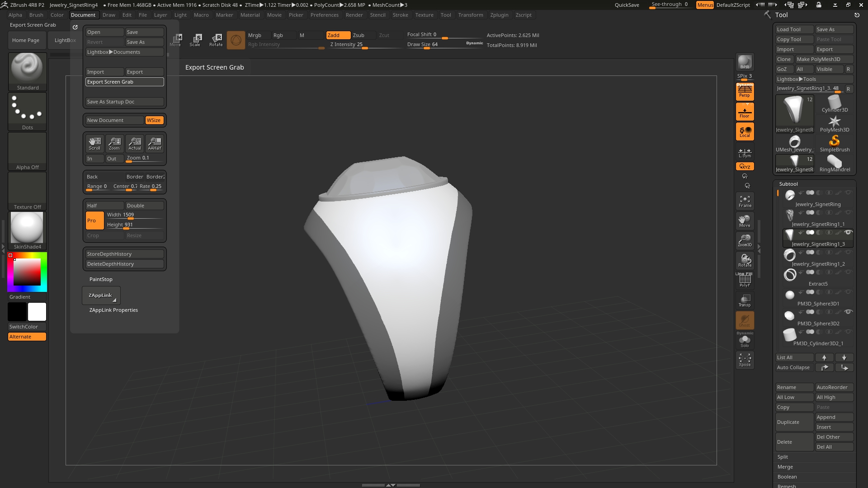Open Lightbox Documents browser
The width and height of the screenshot is (868, 488).
coord(124,52)
